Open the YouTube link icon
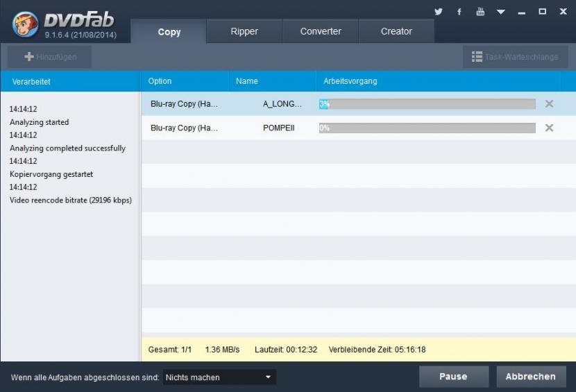576x392 pixels. 480,12
